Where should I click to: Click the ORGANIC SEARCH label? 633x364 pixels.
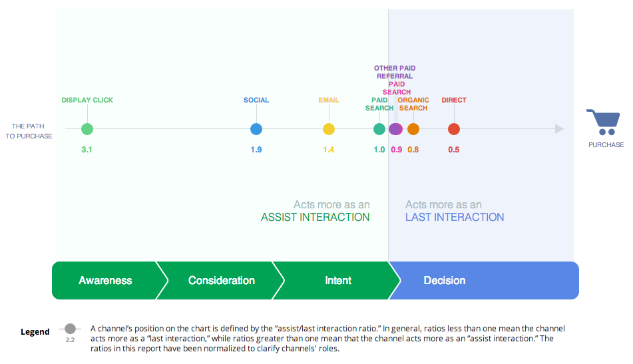pos(413,104)
